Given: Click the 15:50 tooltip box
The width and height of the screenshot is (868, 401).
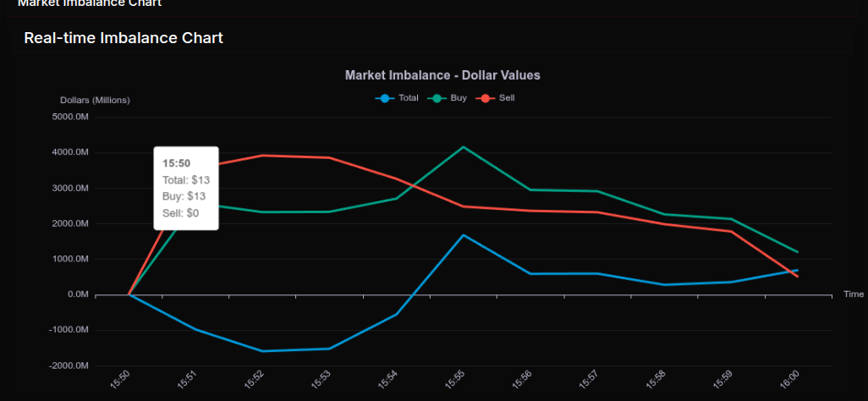Looking at the screenshot, I should (186, 188).
